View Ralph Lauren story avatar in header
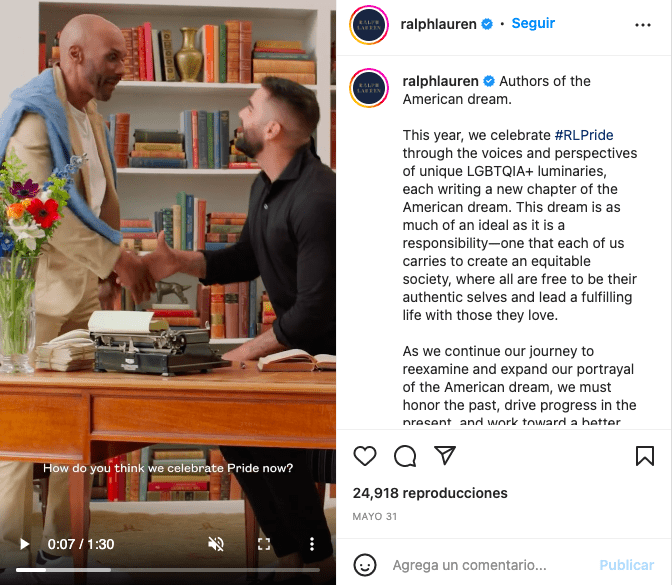672x585 pixels. [369, 25]
